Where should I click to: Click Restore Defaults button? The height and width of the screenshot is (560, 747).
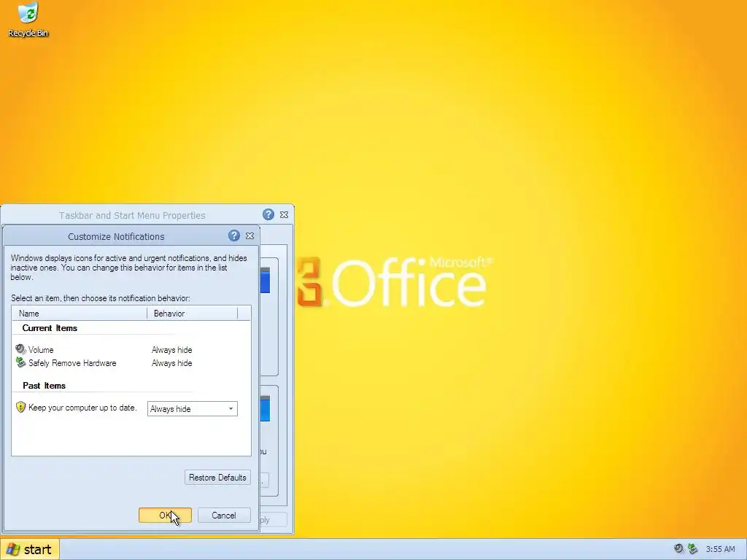(x=217, y=478)
